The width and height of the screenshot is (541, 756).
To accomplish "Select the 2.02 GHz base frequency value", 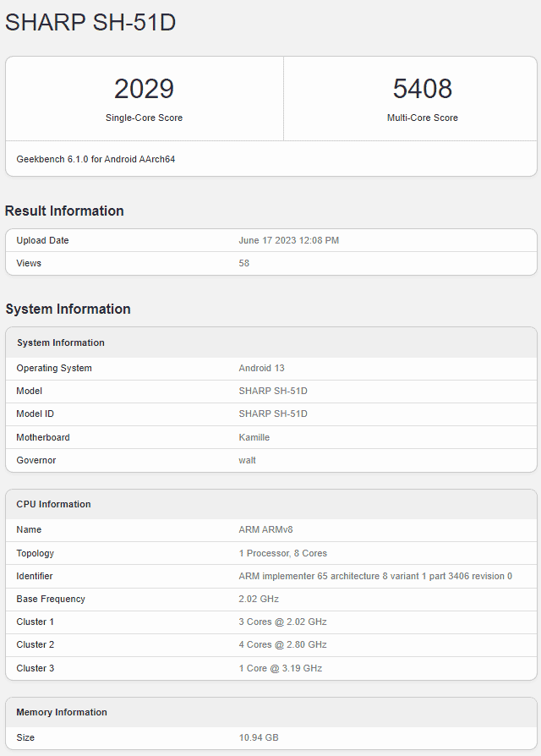I will [259, 599].
